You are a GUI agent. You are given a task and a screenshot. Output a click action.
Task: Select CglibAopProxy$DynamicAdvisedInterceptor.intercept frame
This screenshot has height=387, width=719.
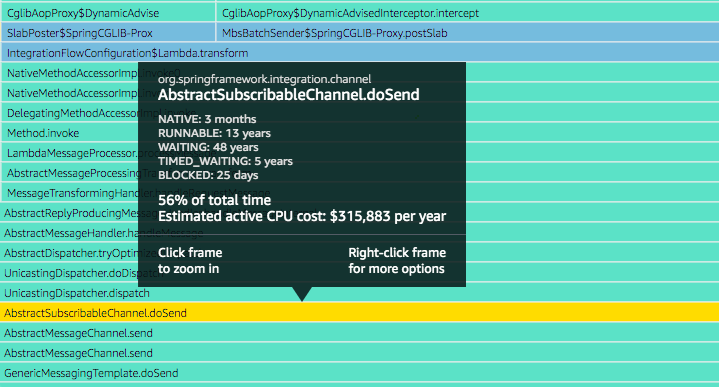click(467, 13)
